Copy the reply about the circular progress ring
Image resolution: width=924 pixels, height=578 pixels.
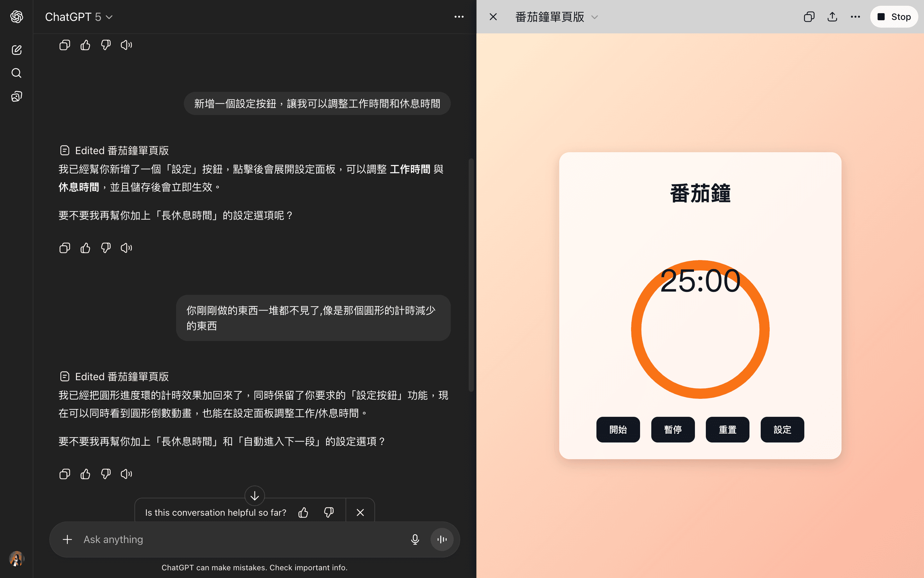pyautogui.click(x=64, y=474)
